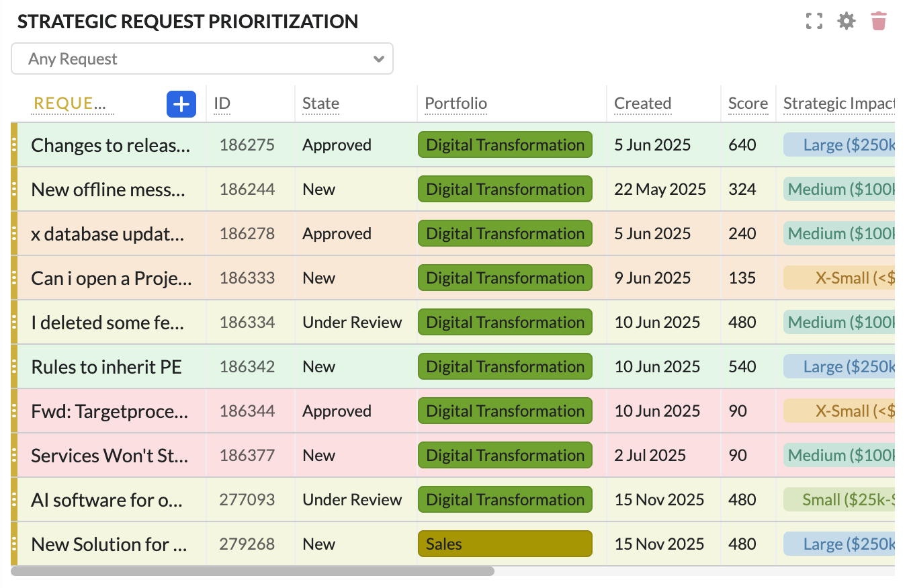Click drag handle of 'New Solution for...' row
This screenshot has height=588, width=907.
14,544
